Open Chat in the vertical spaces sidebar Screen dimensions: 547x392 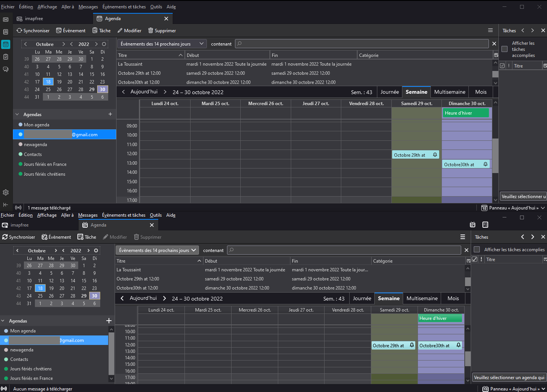click(x=6, y=69)
